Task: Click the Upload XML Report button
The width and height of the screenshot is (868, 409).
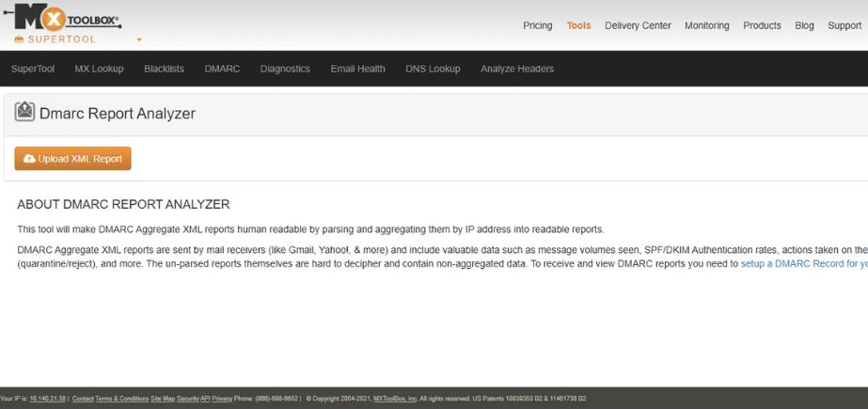Action: 72,158
